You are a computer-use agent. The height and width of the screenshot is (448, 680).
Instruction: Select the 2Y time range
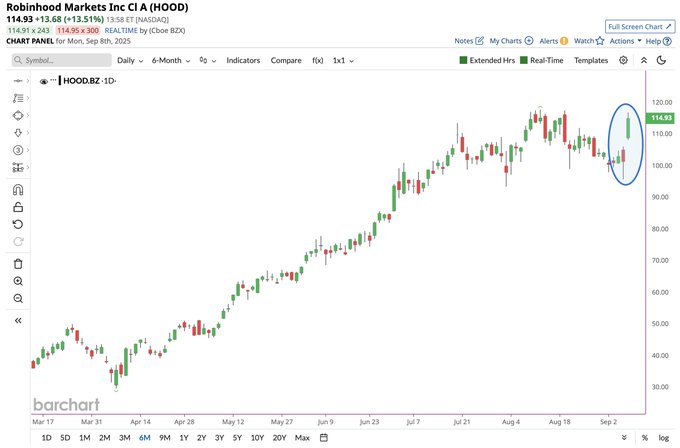[202, 438]
